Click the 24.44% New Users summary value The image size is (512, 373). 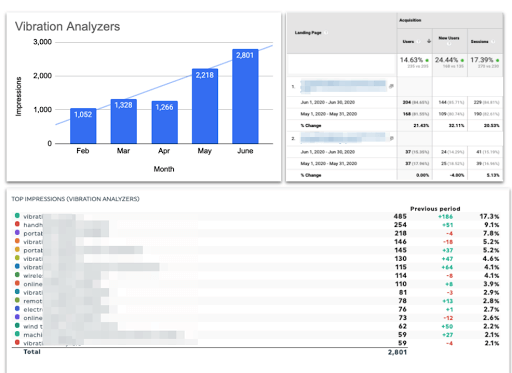point(446,60)
